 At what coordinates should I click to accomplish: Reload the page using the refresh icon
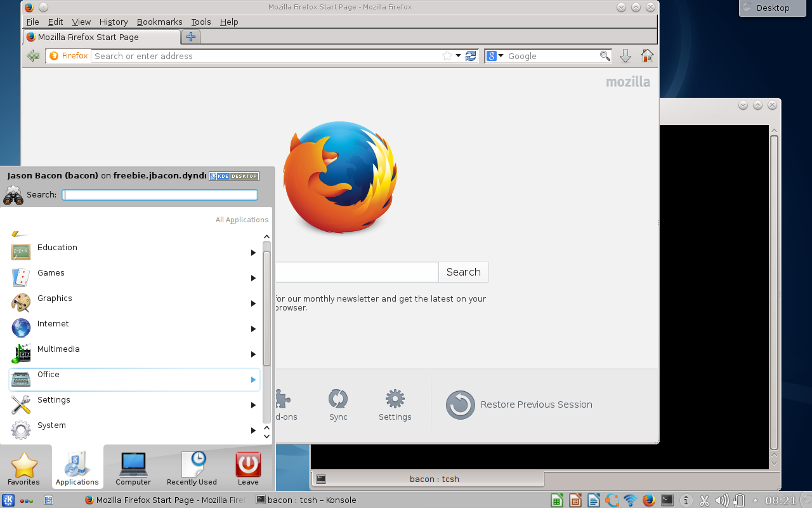click(x=471, y=56)
